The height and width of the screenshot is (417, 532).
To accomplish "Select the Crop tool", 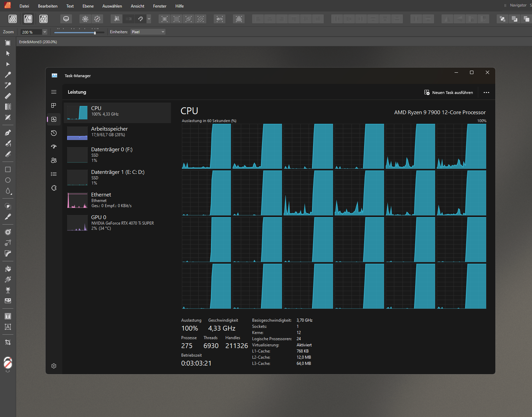I will pyautogui.click(x=8, y=342).
